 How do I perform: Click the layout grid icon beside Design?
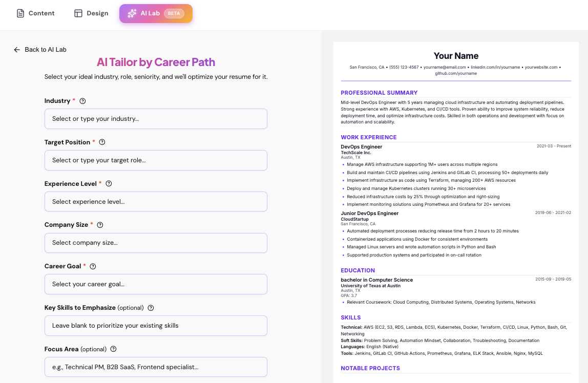(77, 13)
